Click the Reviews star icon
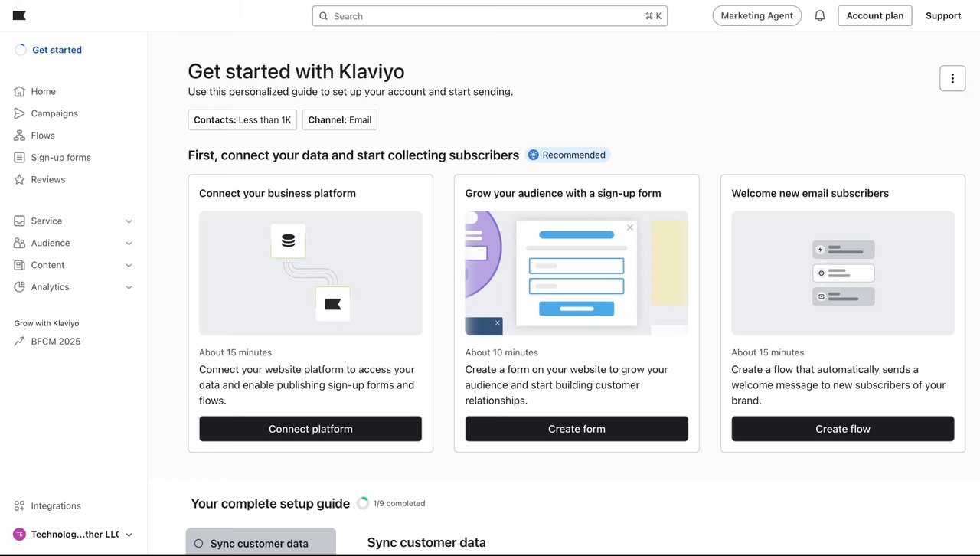 coord(20,180)
